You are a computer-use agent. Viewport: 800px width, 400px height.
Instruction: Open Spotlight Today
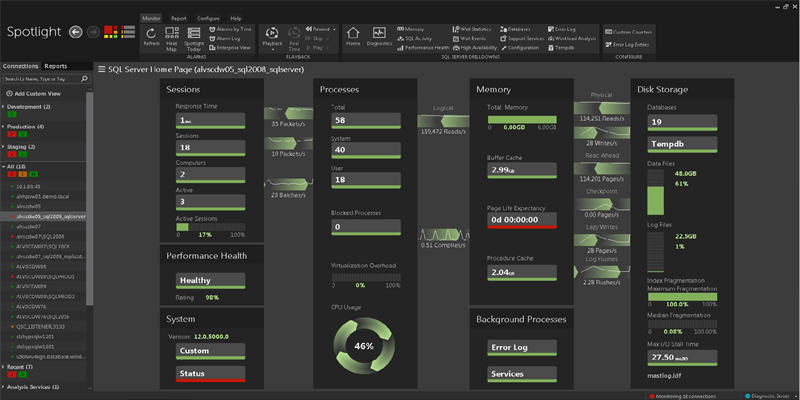click(x=194, y=38)
